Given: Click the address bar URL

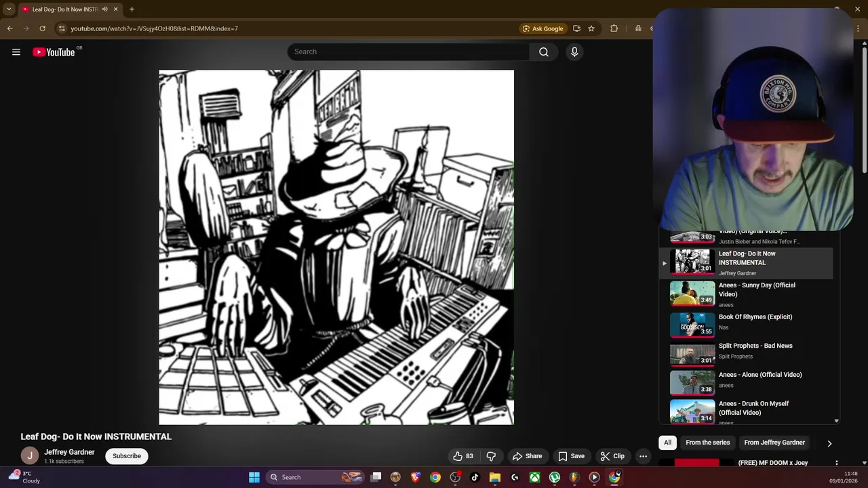Looking at the screenshot, I should [154, 28].
